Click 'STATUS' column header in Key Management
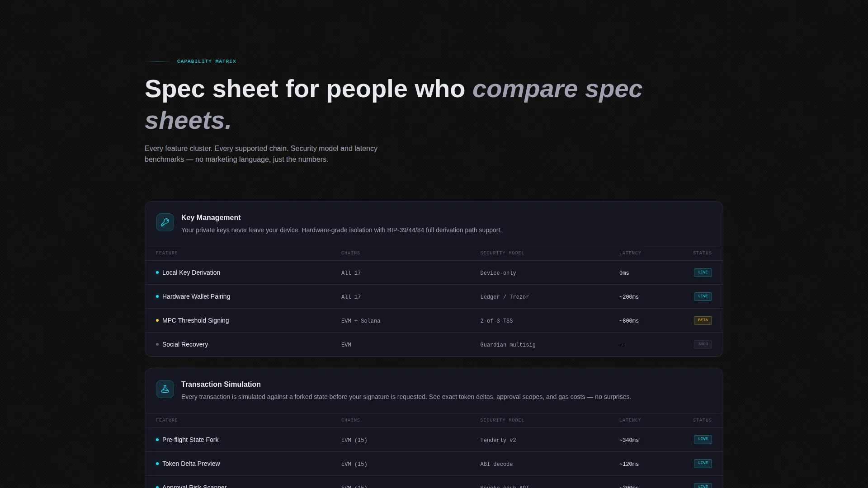Viewport: 868px width, 488px height. pos(703,253)
